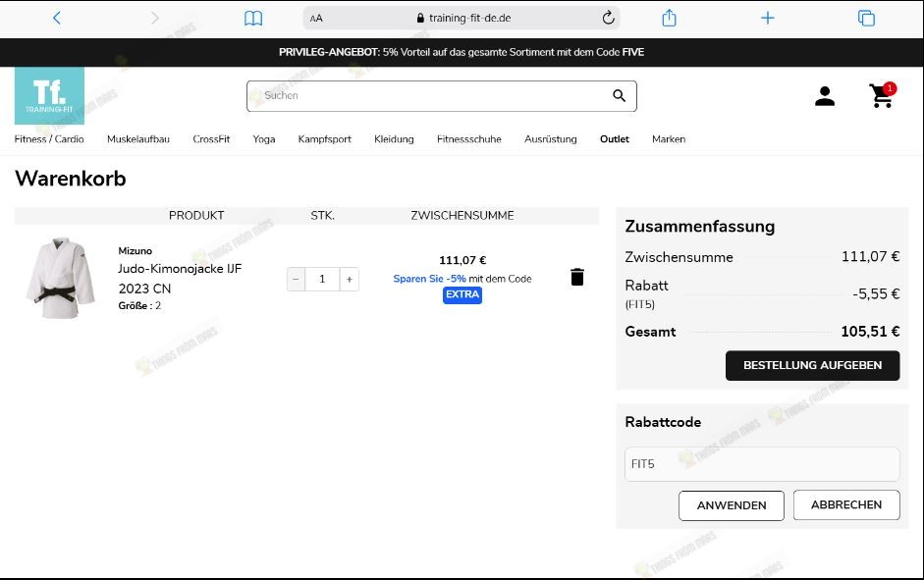924x580 pixels.
Task: Tap the Safari share icon
Action: (670, 18)
